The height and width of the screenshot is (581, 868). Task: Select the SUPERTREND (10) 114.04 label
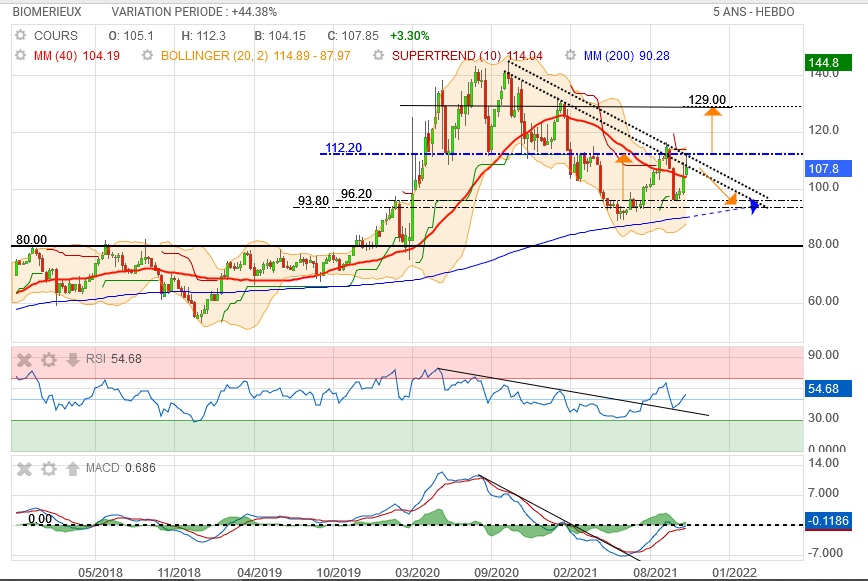pos(467,56)
